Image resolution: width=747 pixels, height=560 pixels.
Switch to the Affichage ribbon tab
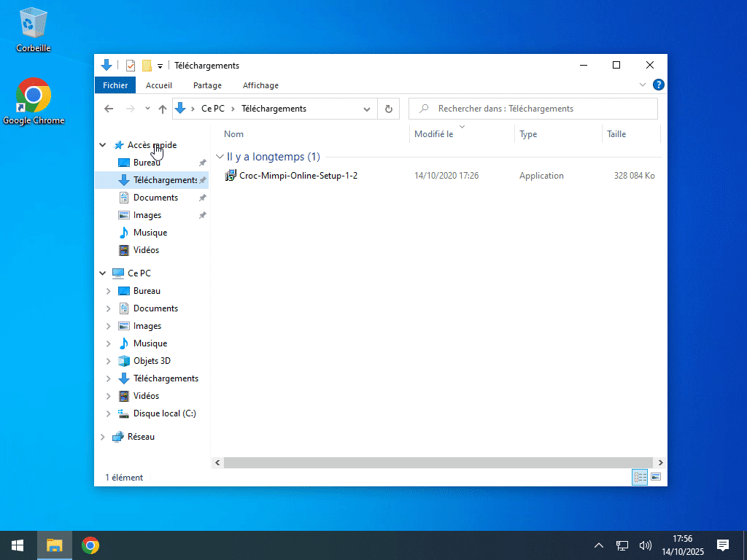(x=260, y=85)
